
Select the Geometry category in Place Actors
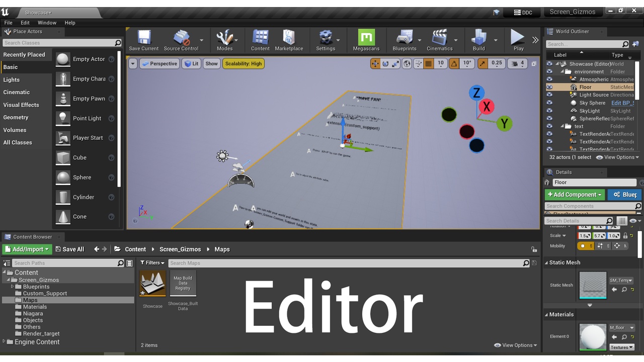[16, 118]
